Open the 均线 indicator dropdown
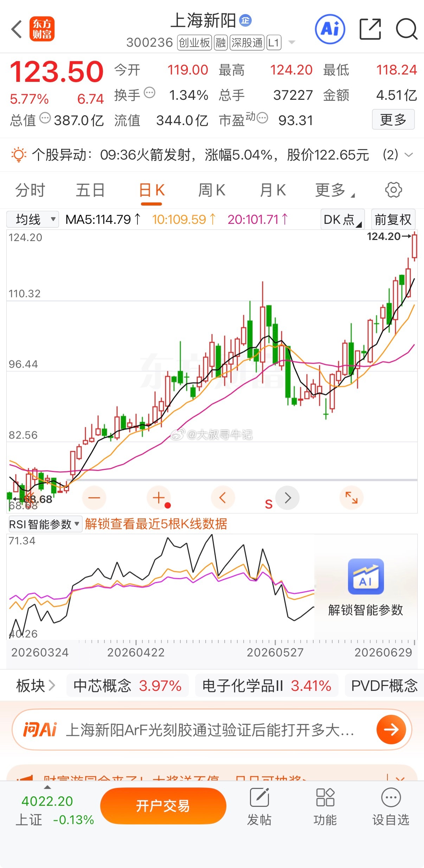 coord(33,219)
